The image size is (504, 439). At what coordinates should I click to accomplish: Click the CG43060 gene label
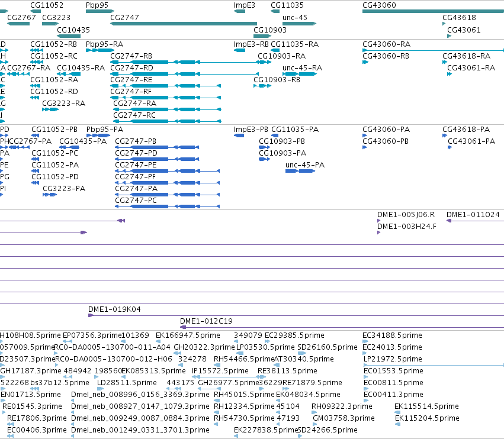[x=379, y=5]
